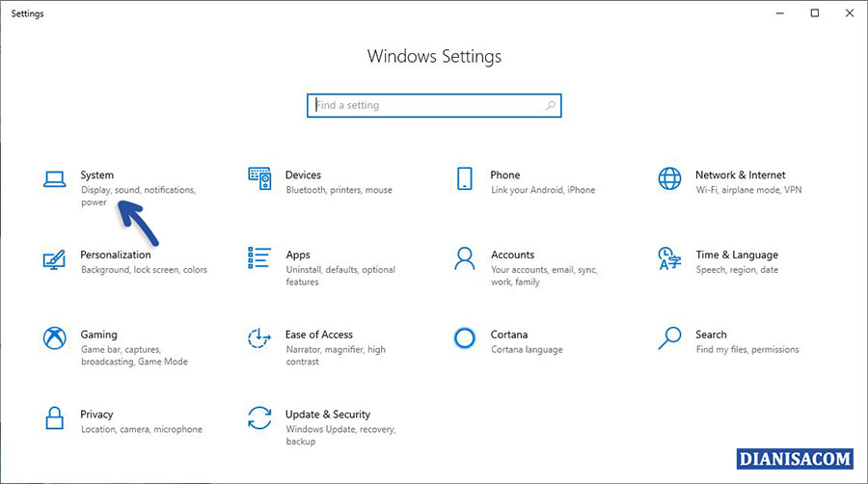Open the Update & Security title
The image size is (868, 484).
click(x=328, y=415)
